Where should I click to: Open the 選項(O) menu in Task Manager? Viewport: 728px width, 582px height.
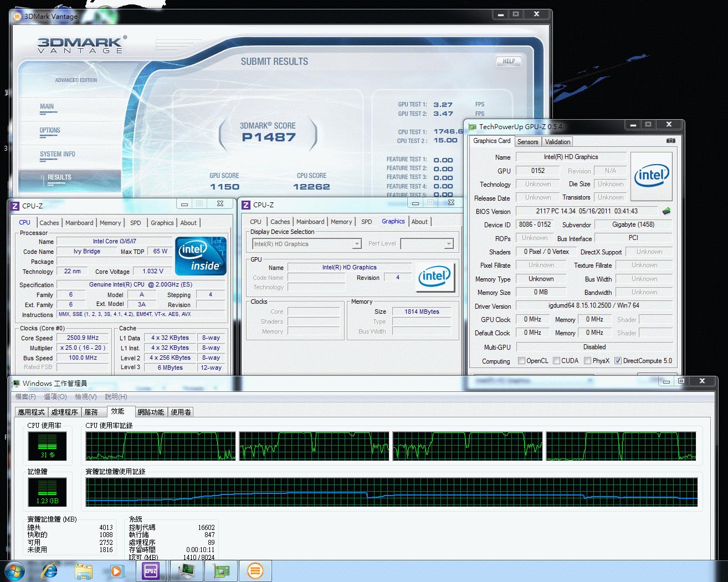(55, 397)
